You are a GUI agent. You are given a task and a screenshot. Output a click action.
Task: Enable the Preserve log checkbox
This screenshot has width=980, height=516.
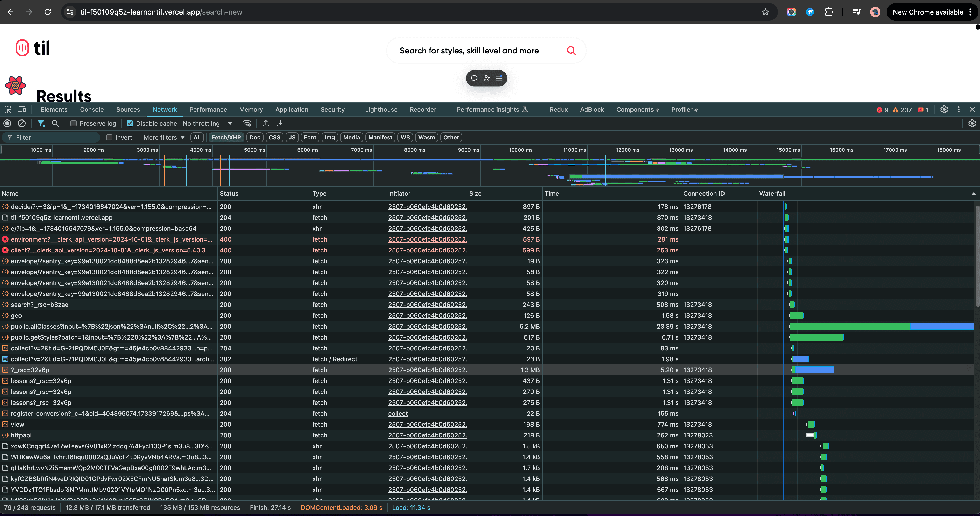pos(74,123)
